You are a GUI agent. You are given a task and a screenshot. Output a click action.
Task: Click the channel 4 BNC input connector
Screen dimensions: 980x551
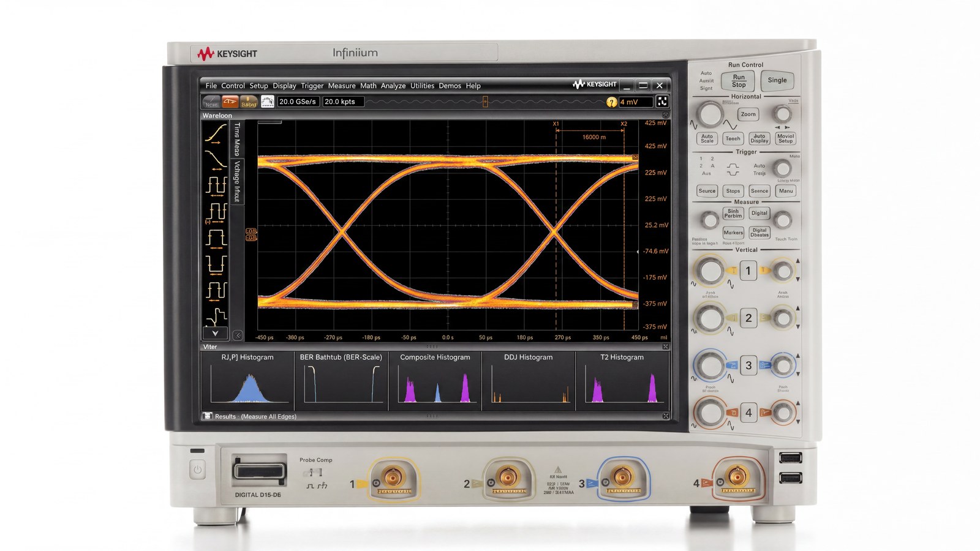point(737,477)
